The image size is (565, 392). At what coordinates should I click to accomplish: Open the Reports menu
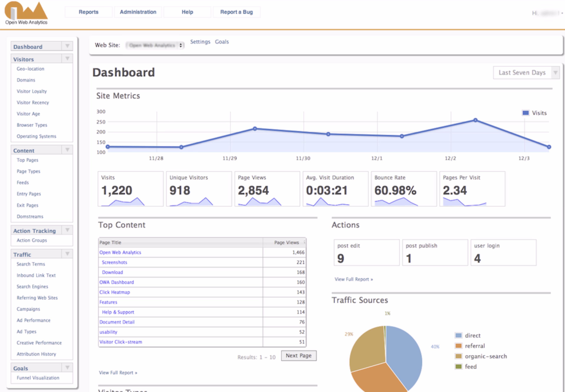[88, 12]
